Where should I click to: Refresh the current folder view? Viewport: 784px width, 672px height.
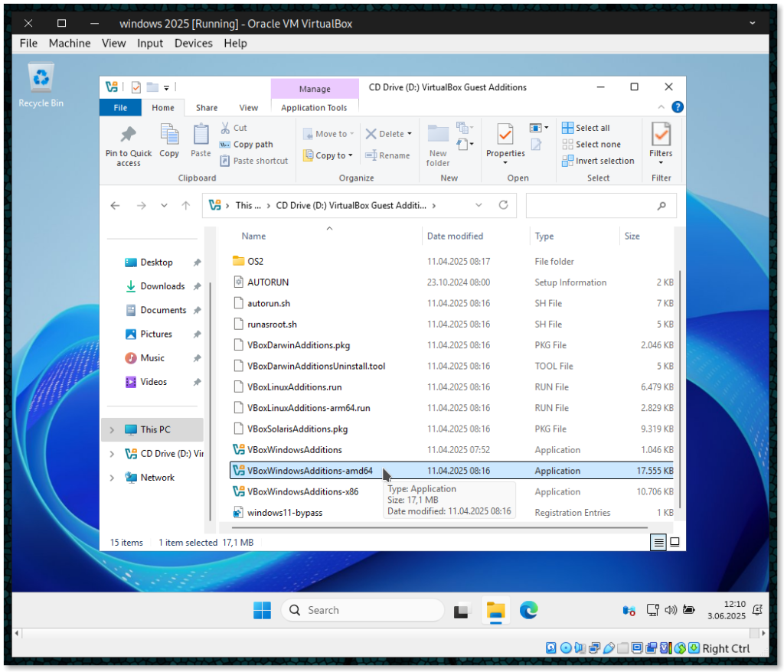tap(504, 205)
